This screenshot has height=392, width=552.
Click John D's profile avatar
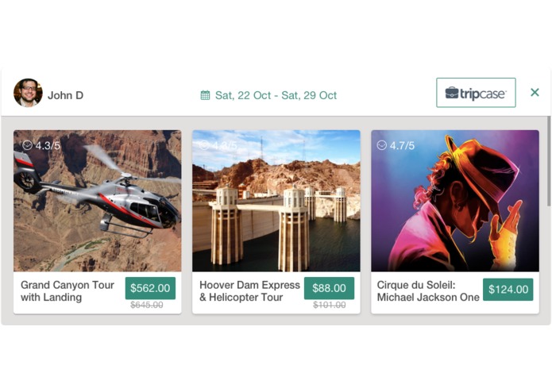pos(28,93)
